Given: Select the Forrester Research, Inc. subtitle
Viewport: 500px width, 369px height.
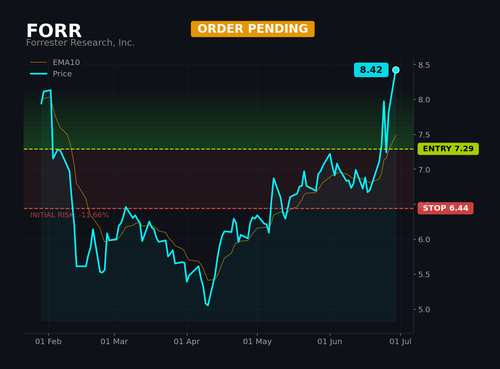Looking at the screenshot, I should [80, 43].
